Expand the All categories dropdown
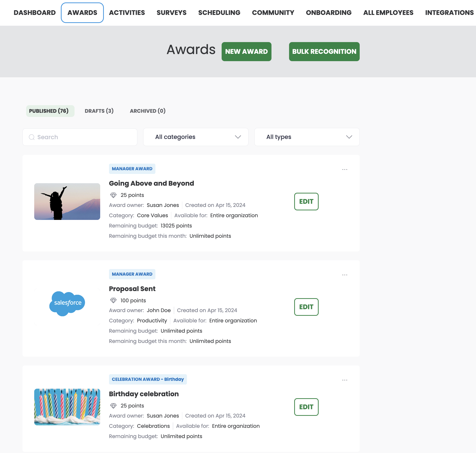The image size is (476, 453). [196, 137]
